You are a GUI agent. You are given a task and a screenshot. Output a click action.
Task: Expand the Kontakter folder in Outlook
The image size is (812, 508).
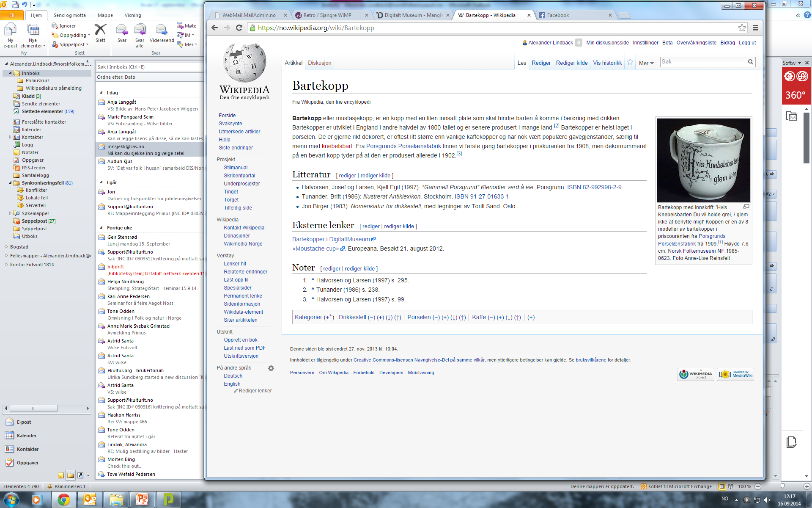[x=10, y=137]
